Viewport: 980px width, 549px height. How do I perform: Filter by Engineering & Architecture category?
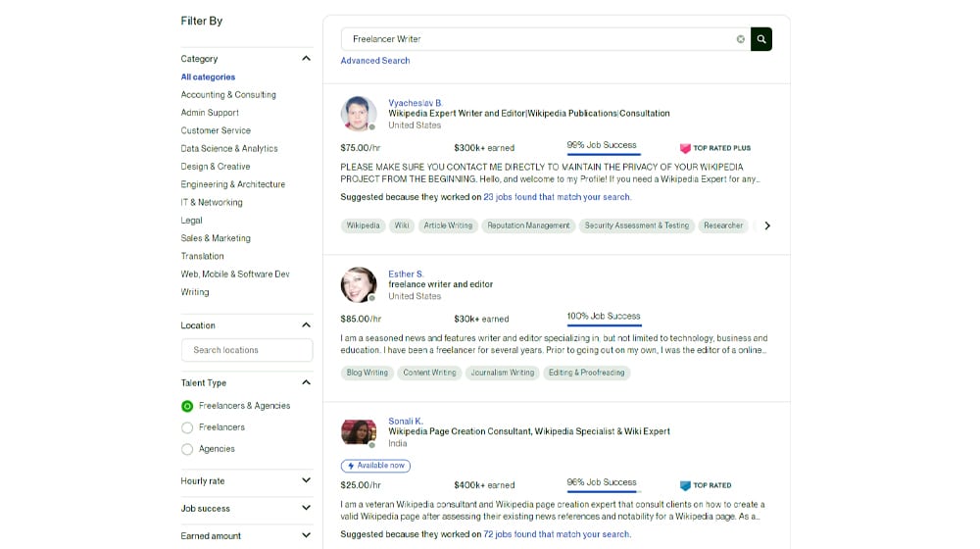point(232,184)
